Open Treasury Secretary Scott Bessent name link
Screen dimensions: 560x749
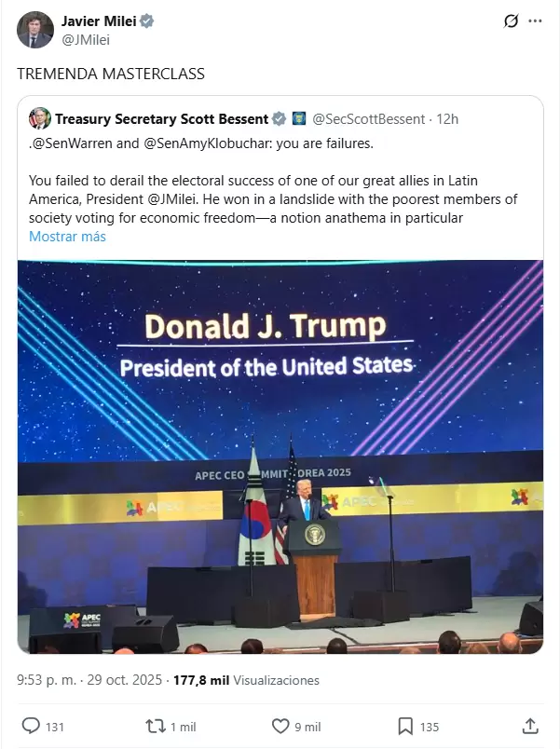coord(161,118)
